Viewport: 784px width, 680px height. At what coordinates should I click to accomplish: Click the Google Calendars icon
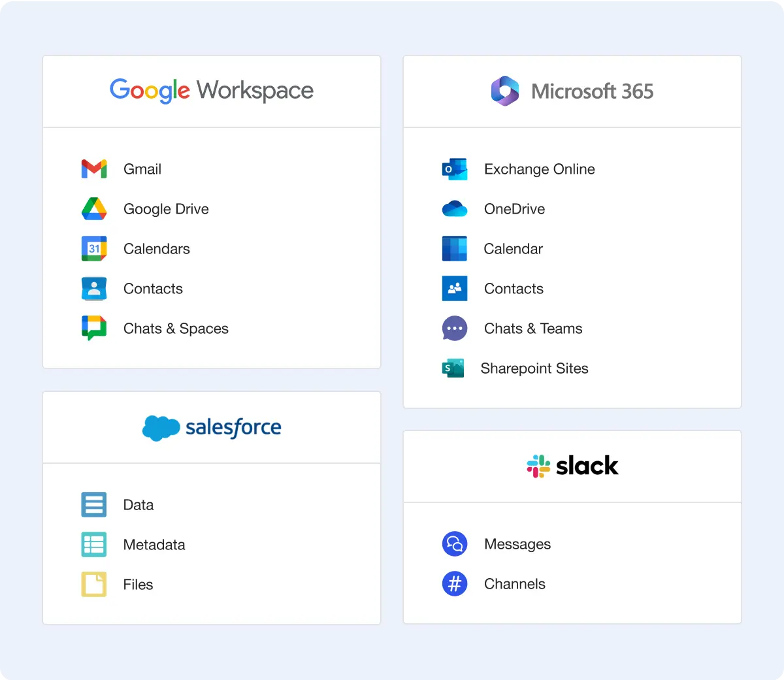(94, 248)
